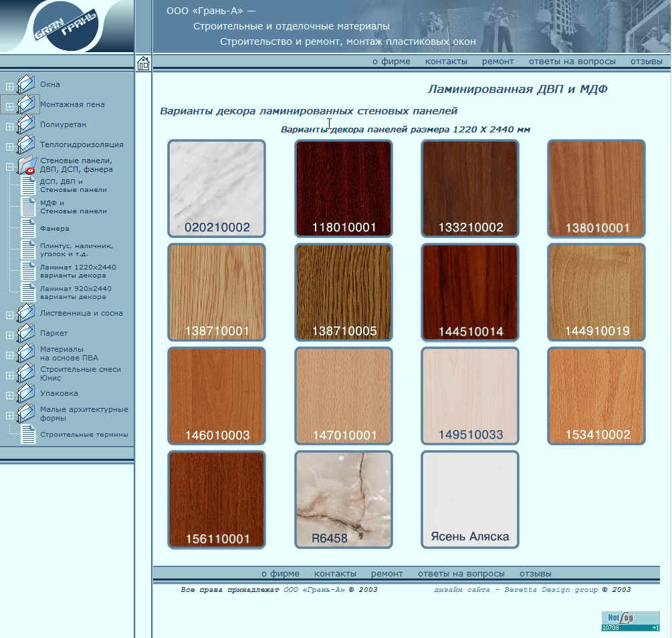The image size is (672, 638).
Task: Expand the Упаковка tree node
Action: pyautogui.click(x=9, y=395)
